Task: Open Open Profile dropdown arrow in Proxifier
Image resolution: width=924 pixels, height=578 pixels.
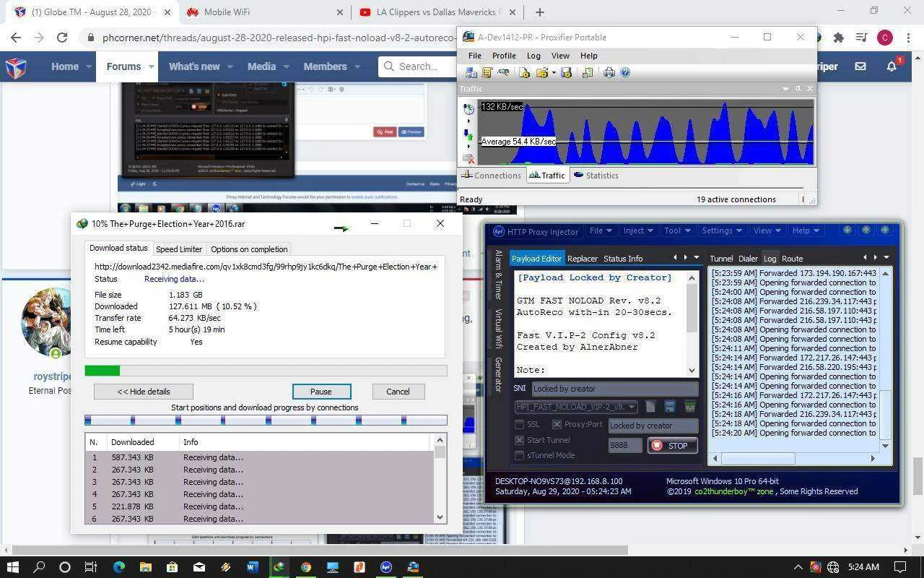Action: pyautogui.click(x=554, y=72)
